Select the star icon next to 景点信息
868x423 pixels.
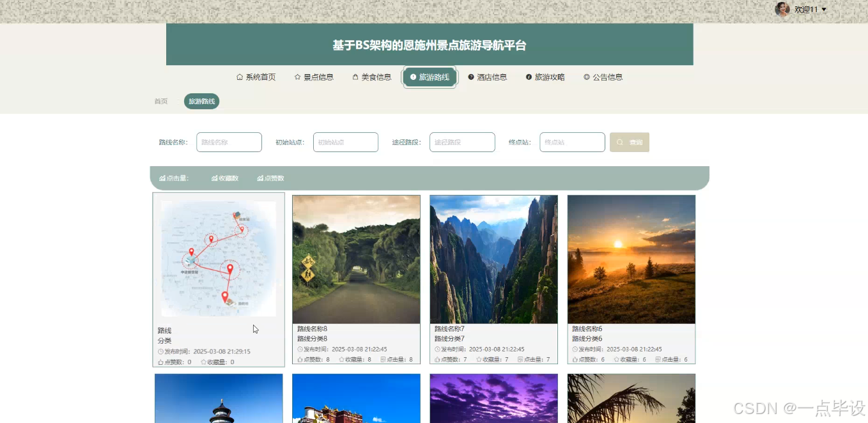296,77
